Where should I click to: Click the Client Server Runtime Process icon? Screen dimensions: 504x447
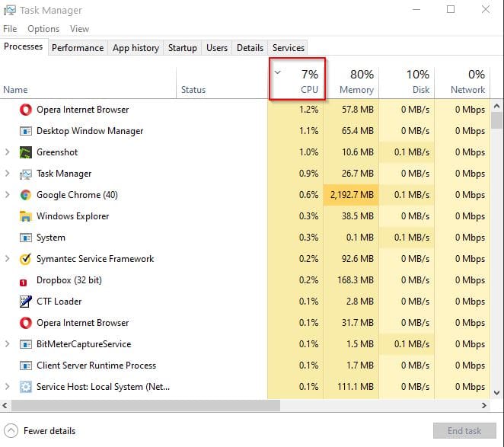(26, 366)
